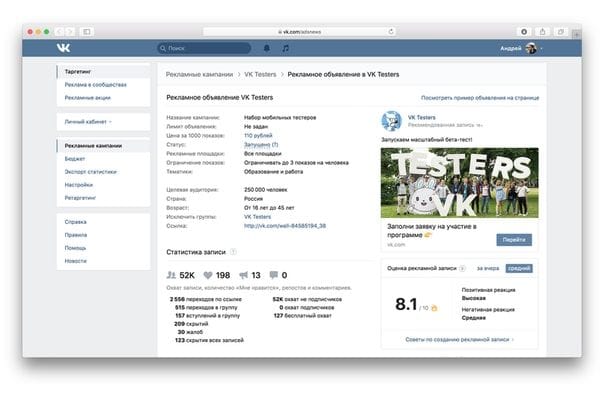604x396 pixels.
Task: Click the Не задан ad limit value
Action: point(256,126)
